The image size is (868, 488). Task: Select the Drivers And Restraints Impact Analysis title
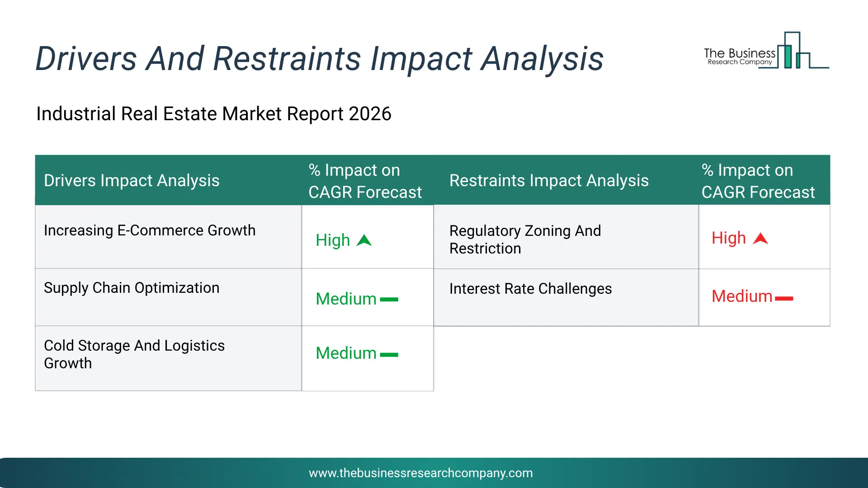(319, 59)
